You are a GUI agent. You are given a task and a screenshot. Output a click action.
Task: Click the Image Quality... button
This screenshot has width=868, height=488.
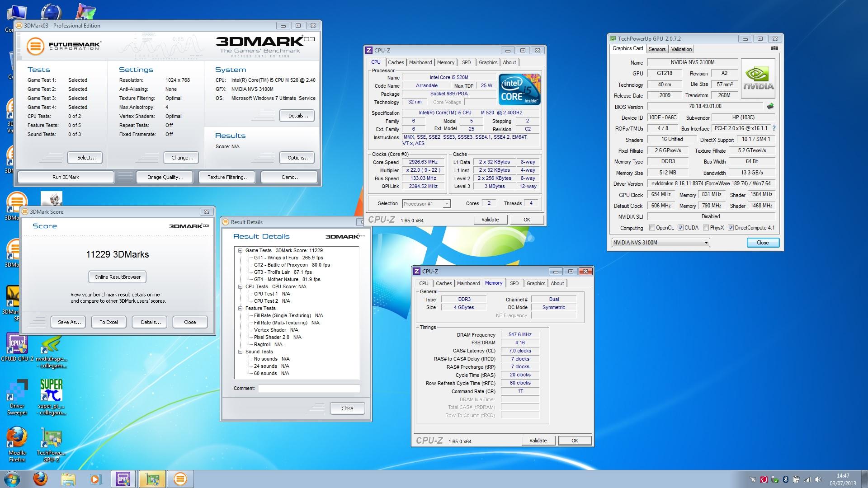pyautogui.click(x=165, y=177)
